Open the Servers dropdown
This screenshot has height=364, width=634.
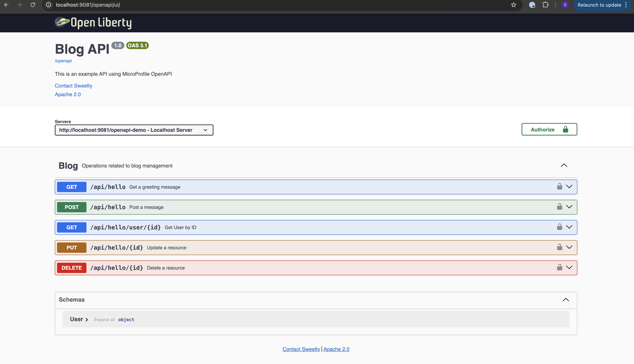coord(134,130)
